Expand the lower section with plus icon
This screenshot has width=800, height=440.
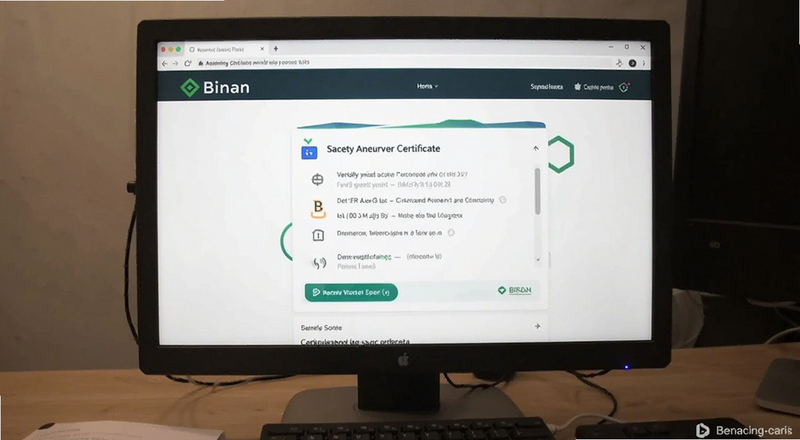537,326
